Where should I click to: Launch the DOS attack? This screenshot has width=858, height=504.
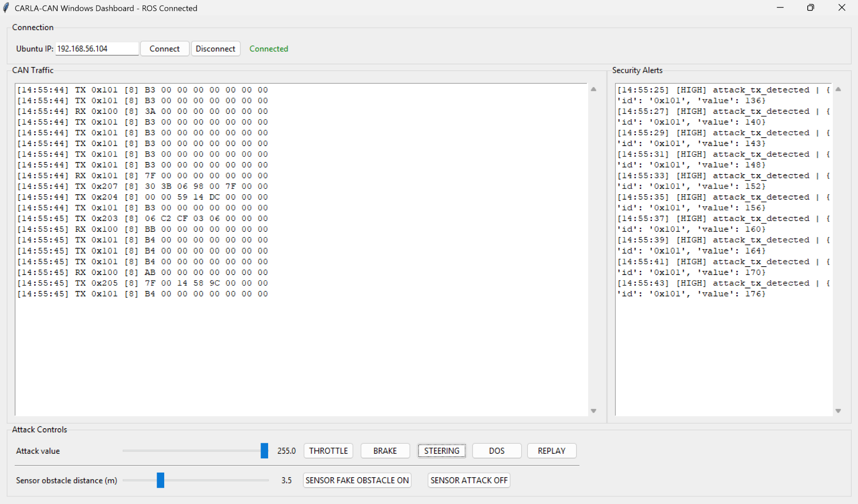496,451
